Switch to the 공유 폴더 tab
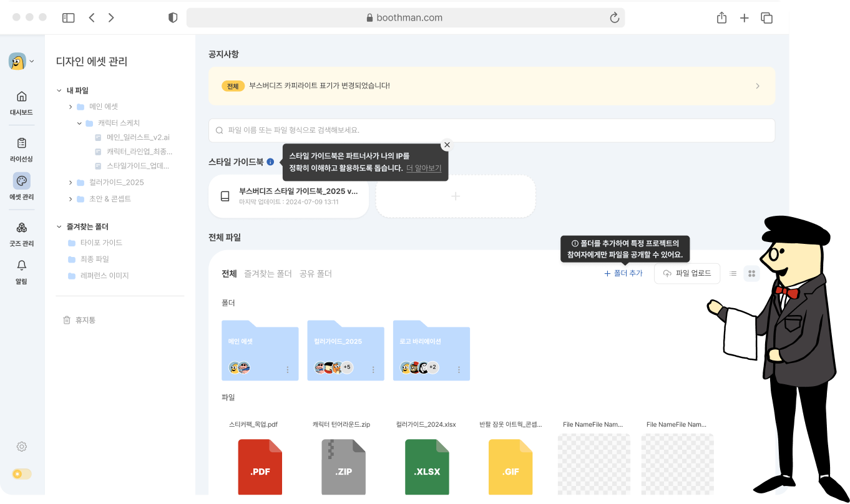 tap(315, 274)
